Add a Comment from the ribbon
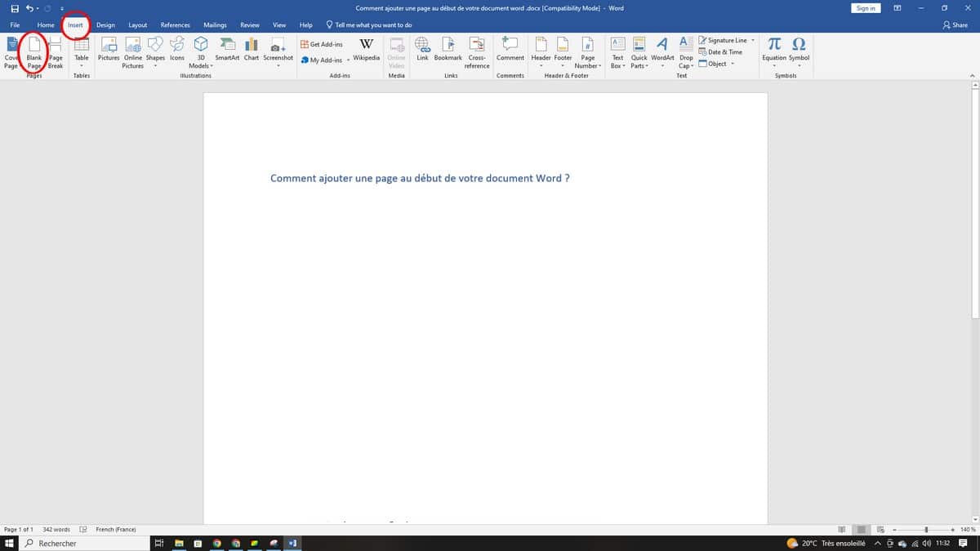980x551 pixels. pos(510,49)
